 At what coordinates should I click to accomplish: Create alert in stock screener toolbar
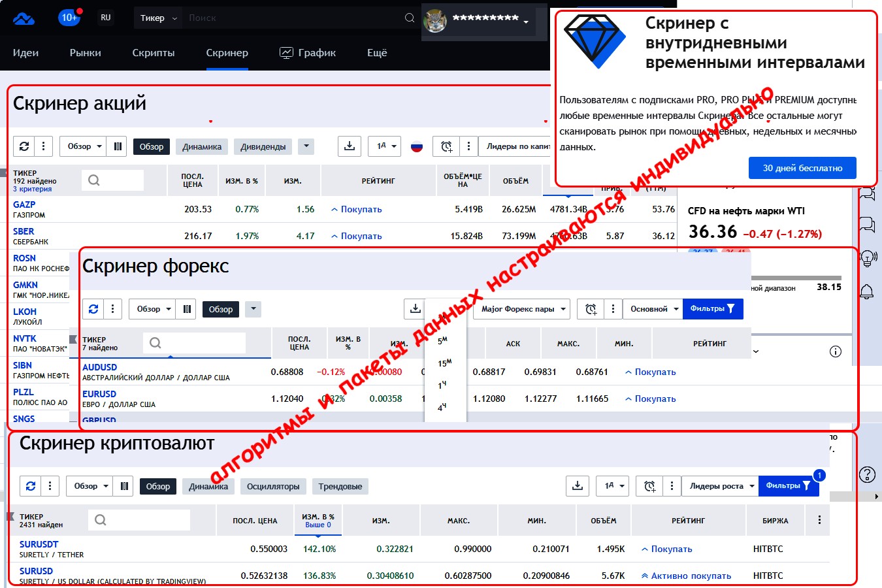[x=446, y=146]
